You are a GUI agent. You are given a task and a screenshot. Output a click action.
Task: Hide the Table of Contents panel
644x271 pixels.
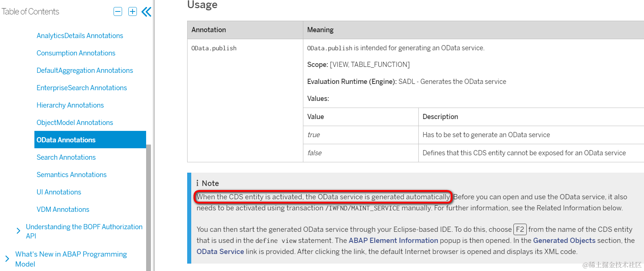tap(146, 12)
